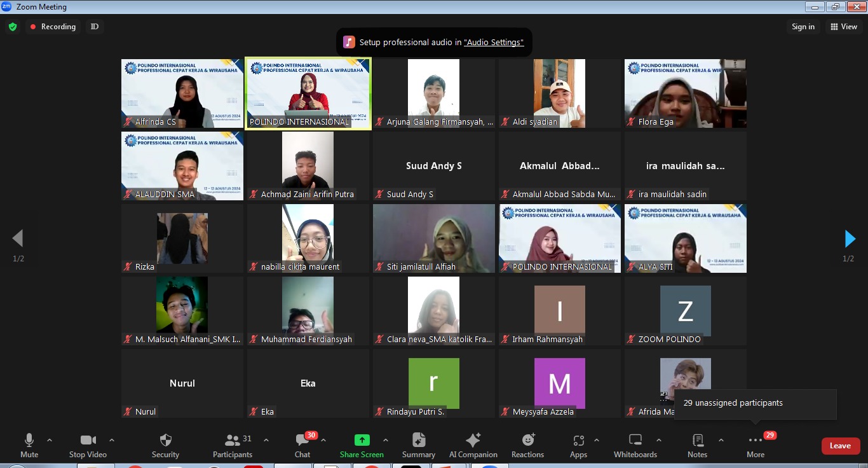Viewport: 868px width, 468px height.
Task: Open Audio Settings from the notification banner
Action: click(x=494, y=42)
